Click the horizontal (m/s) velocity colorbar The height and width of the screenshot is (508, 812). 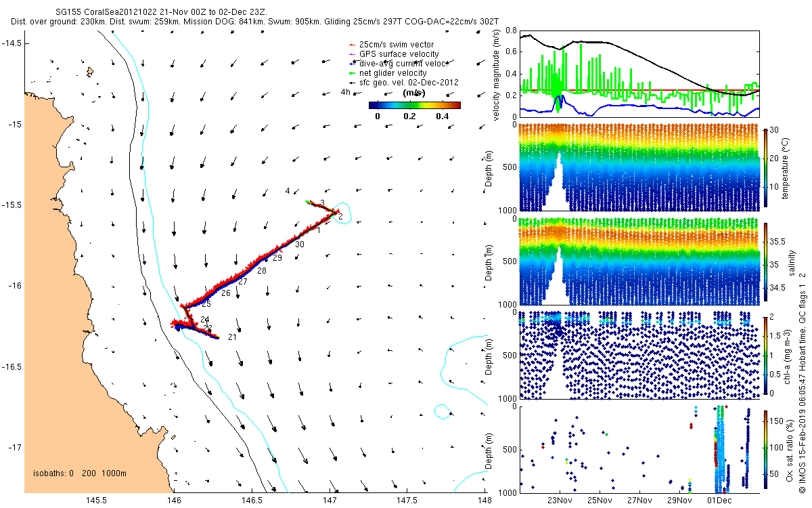[415, 105]
